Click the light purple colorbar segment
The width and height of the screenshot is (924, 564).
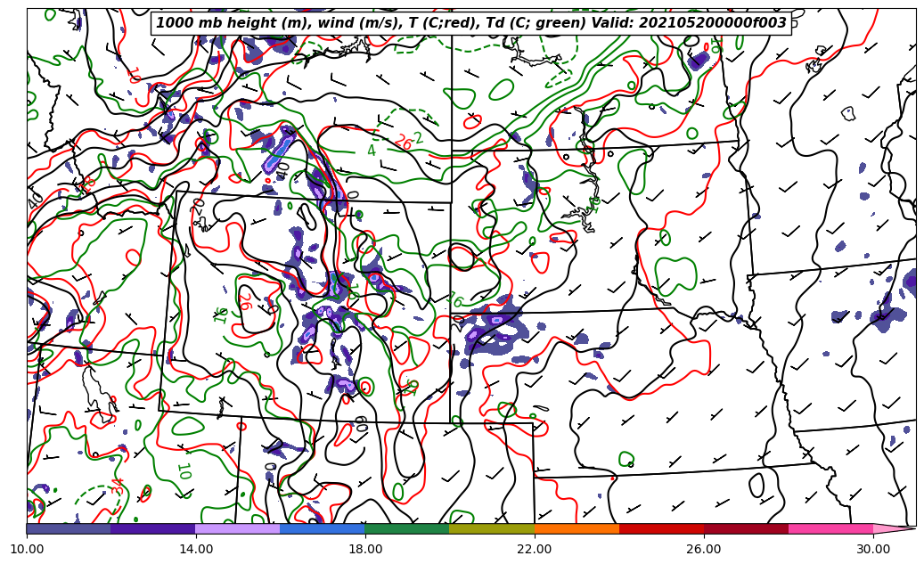[x=238, y=528]
